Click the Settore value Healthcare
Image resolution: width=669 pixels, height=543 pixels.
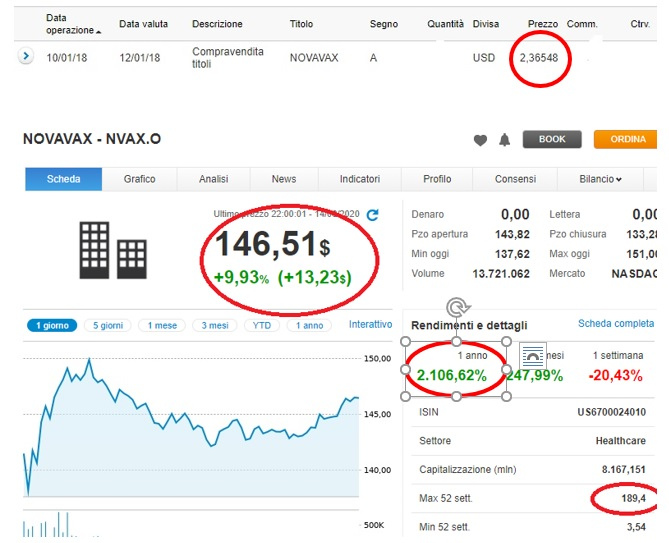tap(620, 441)
